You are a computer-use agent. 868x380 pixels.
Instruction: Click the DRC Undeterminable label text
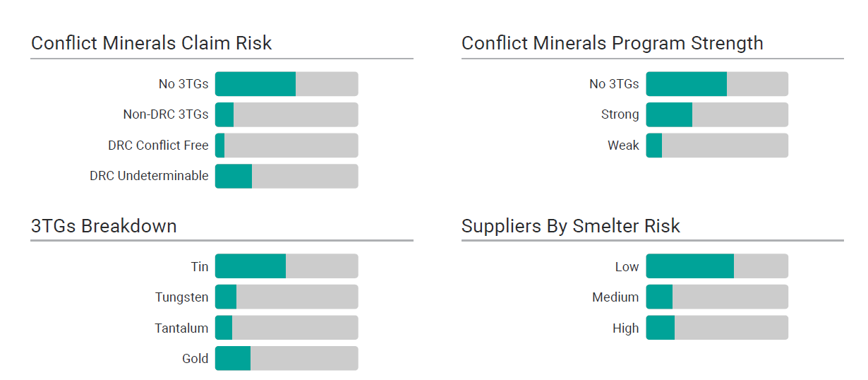pyautogui.click(x=149, y=176)
